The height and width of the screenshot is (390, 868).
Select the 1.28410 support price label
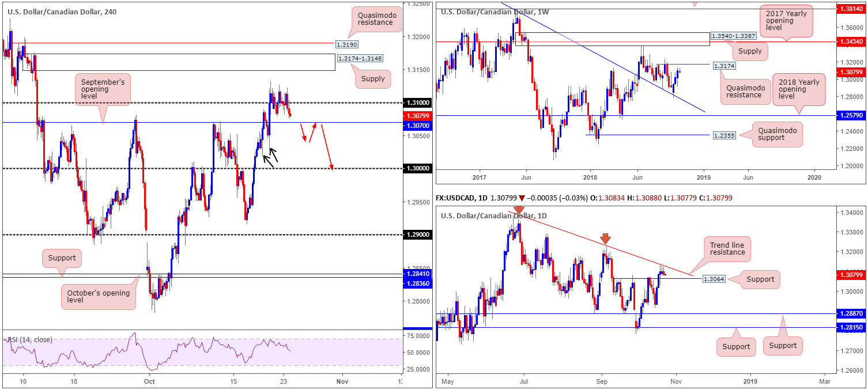pyautogui.click(x=417, y=274)
